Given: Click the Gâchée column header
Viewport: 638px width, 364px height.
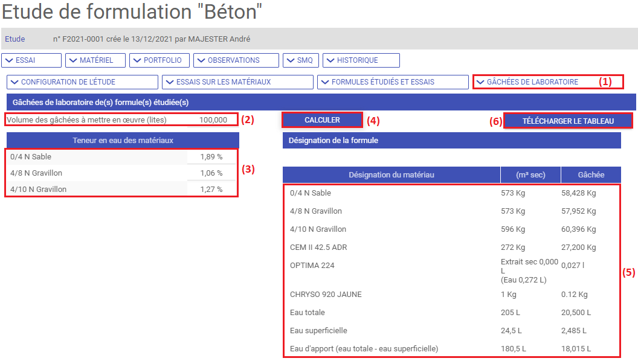Looking at the screenshot, I should pos(590,175).
